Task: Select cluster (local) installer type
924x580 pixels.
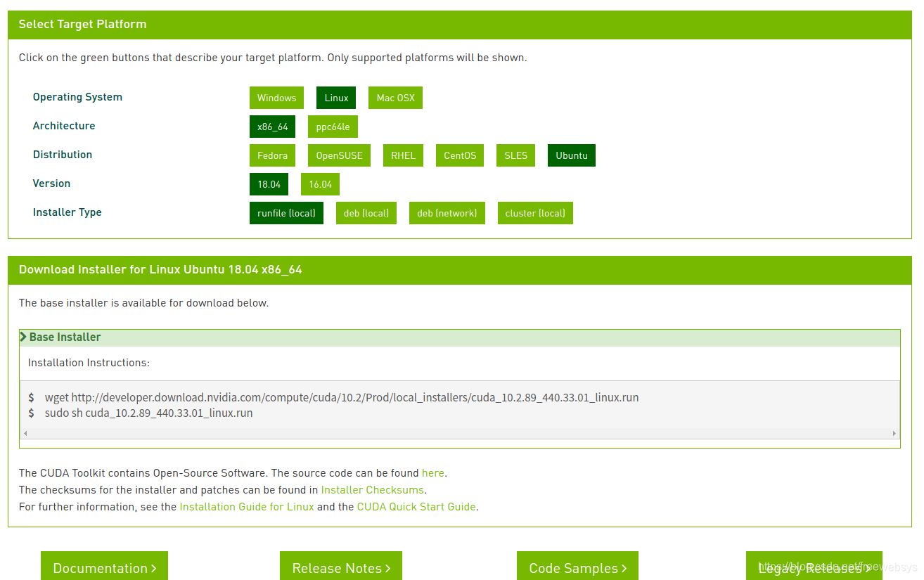Action: pos(535,213)
